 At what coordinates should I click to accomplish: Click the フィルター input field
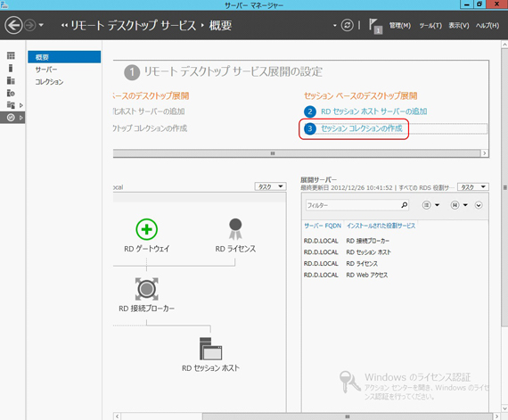[x=353, y=205]
